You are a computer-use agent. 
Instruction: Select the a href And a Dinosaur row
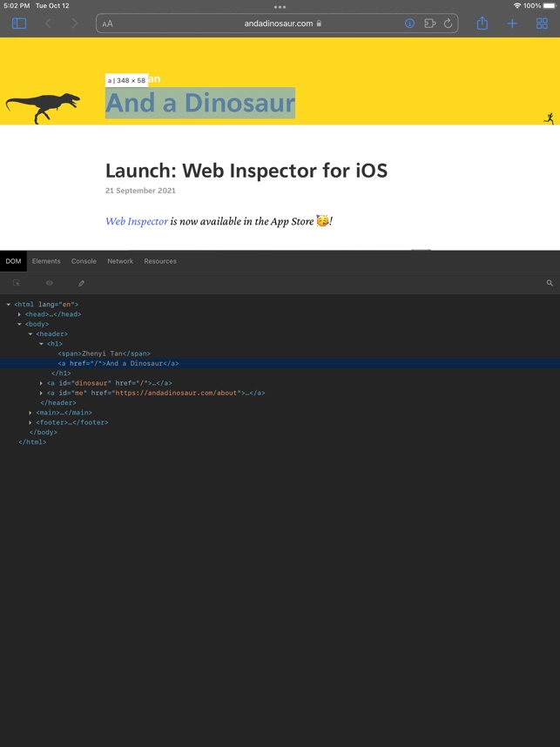point(280,364)
